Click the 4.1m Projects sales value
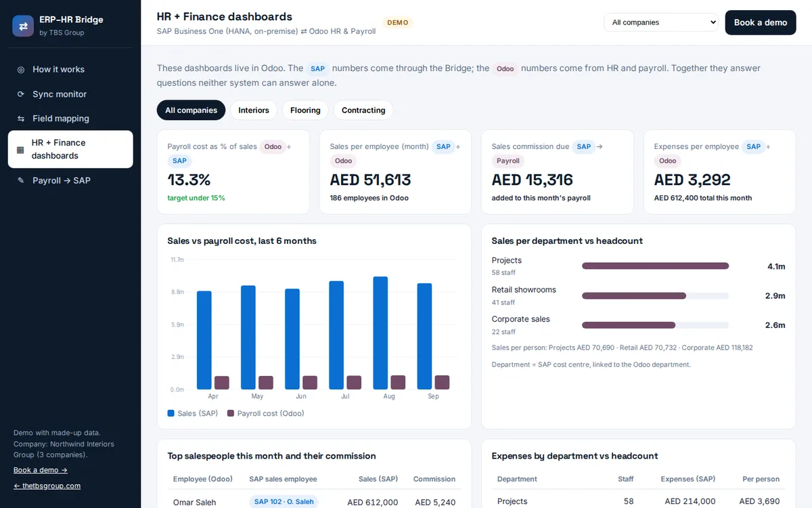Image resolution: width=812 pixels, height=508 pixels. [x=776, y=266]
